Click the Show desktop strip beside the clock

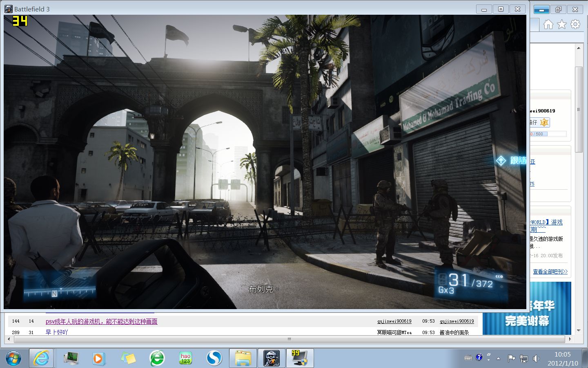click(585, 359)
